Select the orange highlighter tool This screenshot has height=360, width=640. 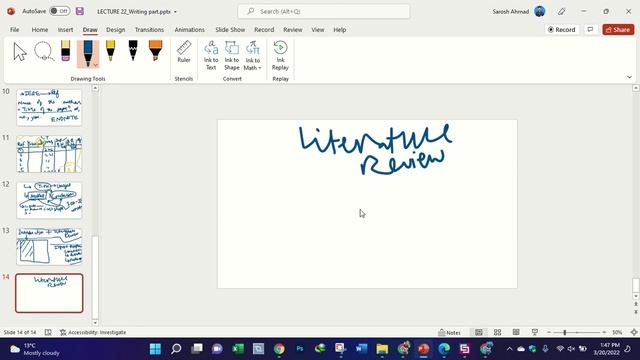155,51
